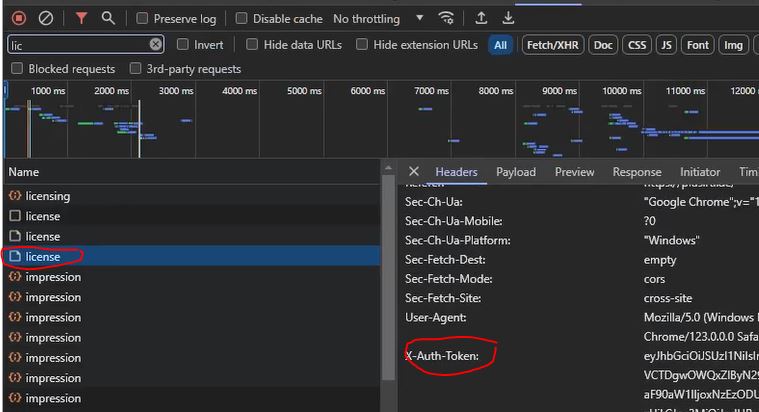Filter by Fetch/XHR

pyautogui.click(x=553, y=45)
